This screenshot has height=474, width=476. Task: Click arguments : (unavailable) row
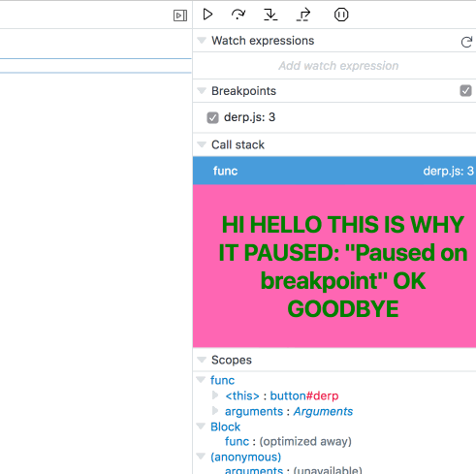pos(294,470)
